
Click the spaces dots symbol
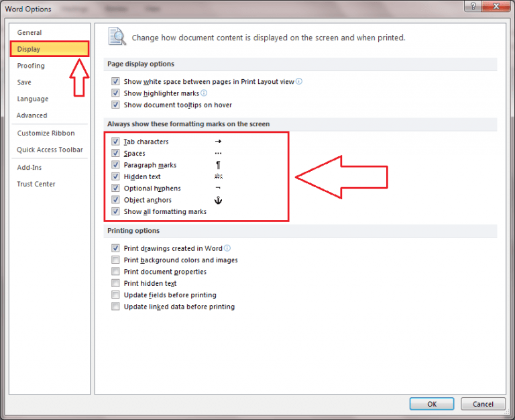click(218, 153)
